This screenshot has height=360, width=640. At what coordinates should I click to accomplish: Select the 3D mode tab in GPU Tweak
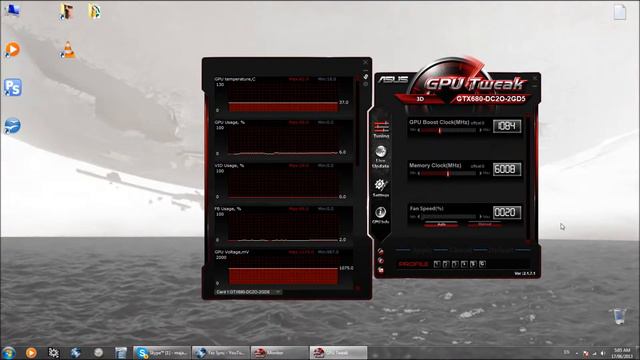click(420, 99)
